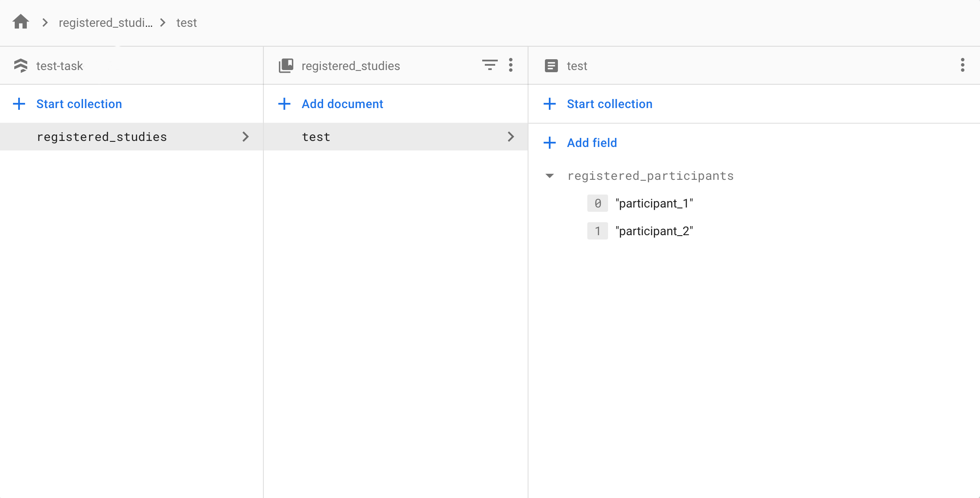Click the registered_studies column header title
Viewport: 980px width, 498px height.
351,66
